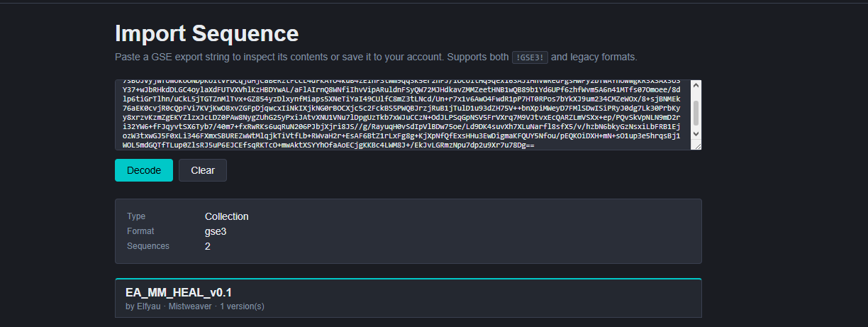This screenshot has width=868, height=327.
Task: Click the textarea resize grip corner
Action: pyautogui.click(x=696, y=145)
